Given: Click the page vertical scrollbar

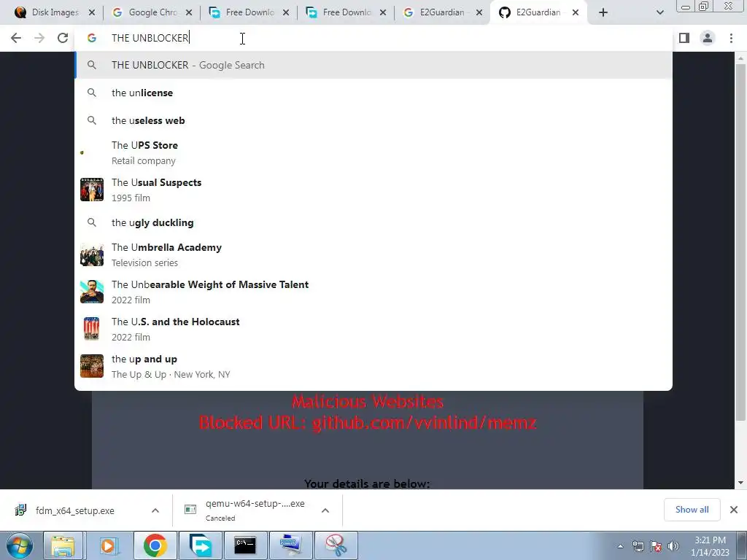Looking at the screenshot, I should pyautogui.click(x=740, y=243).
